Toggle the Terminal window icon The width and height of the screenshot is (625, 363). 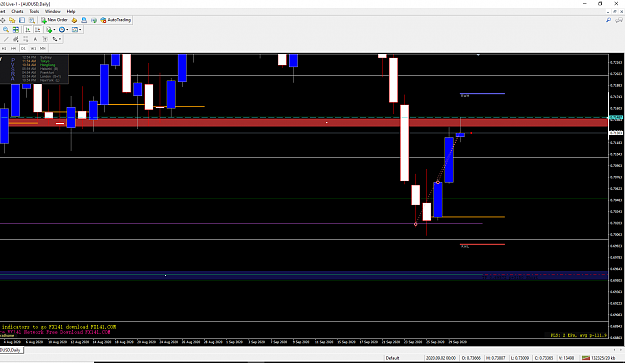[x=22, y=20]
